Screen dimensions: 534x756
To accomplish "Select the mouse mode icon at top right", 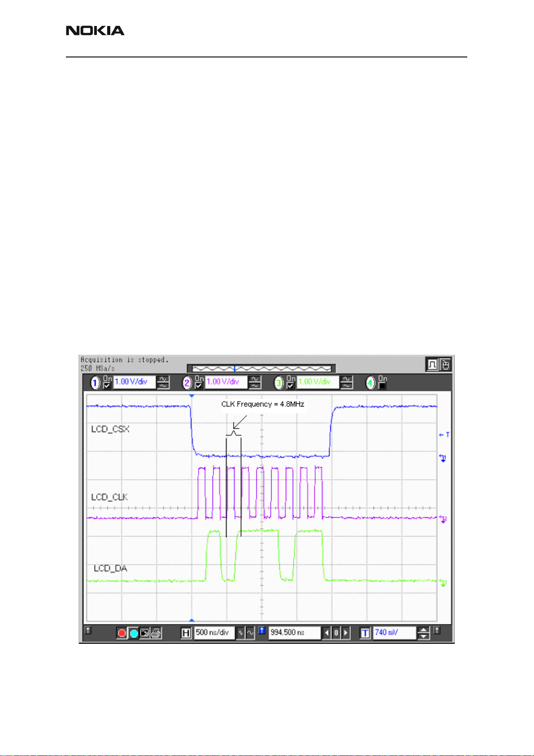I will 445,364.
